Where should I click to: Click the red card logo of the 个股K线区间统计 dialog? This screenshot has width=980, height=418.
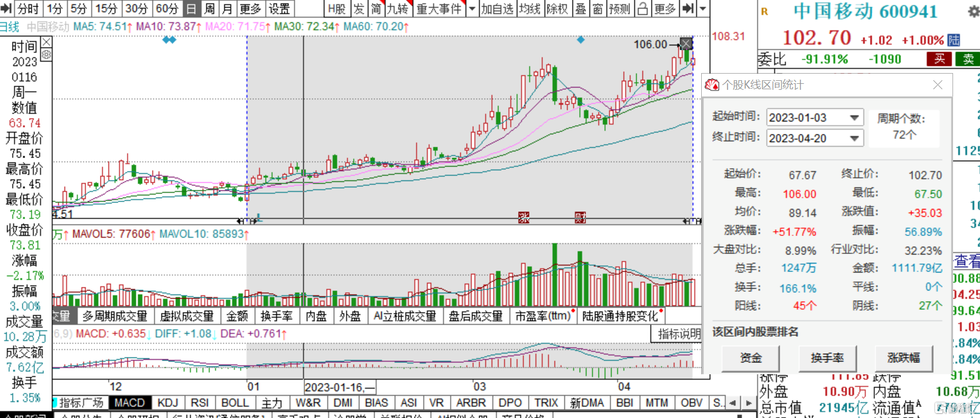(x=712, y=85)
